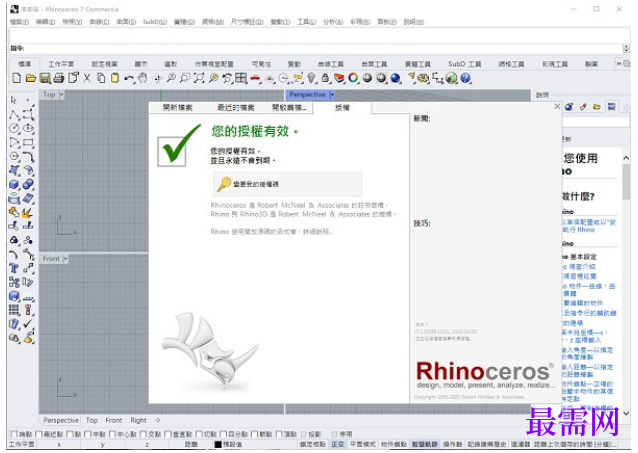Open the Top viewport dropdown arrow
The height and width of the screenshot is (453, 638).
[x=61, y=95]
